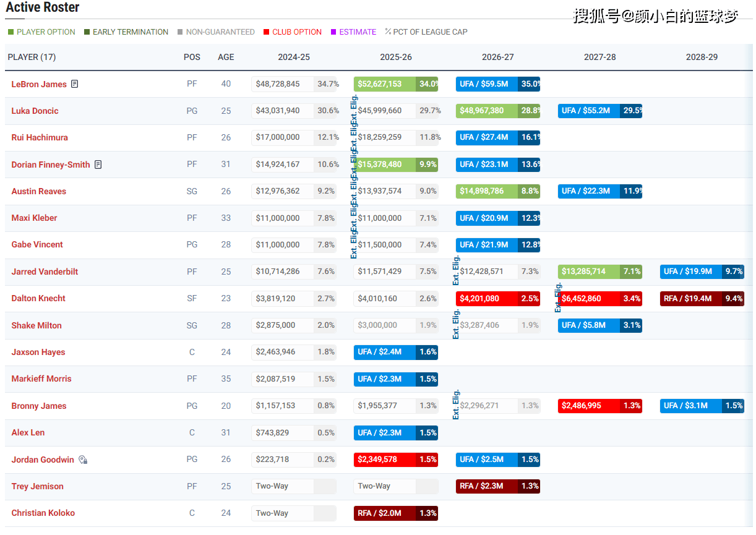Sort by the 2024-25 column header

click(294, 57)
